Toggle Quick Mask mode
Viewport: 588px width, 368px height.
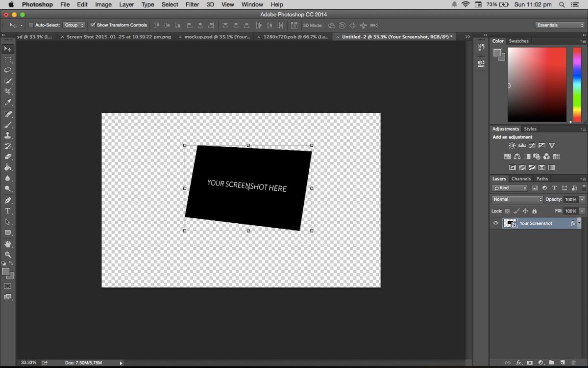click(x=8, y=286)
